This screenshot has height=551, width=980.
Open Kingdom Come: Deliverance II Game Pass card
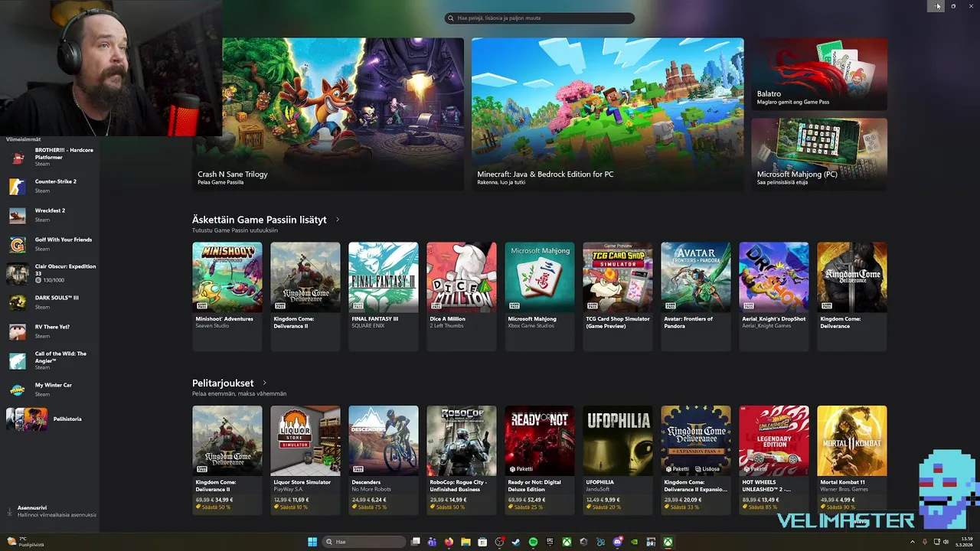(305, 296)
